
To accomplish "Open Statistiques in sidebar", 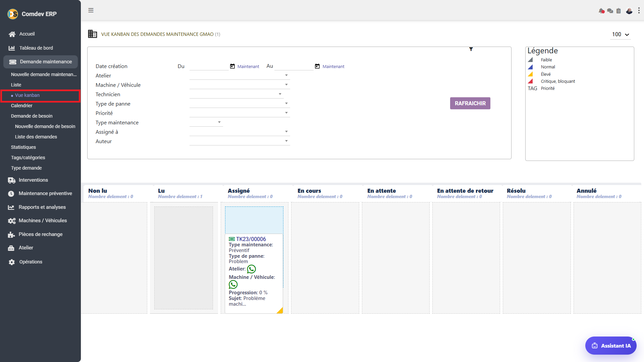I will coord(23,147).
